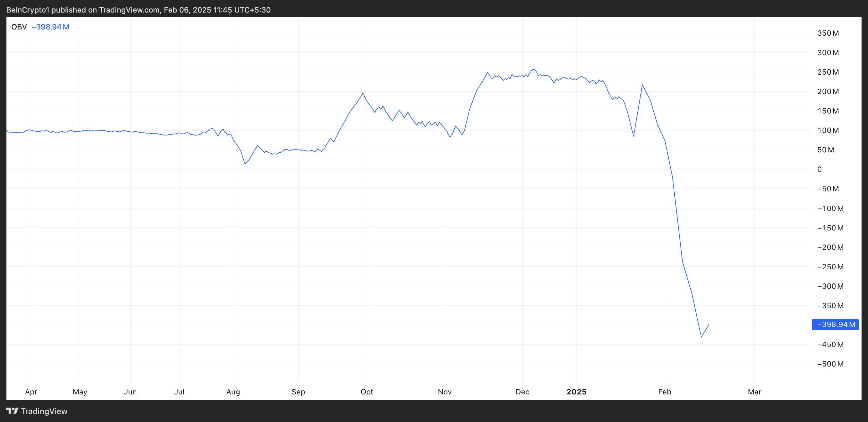
Task: Click the Oct label on the time axis
Action: (x=367, y=392)
